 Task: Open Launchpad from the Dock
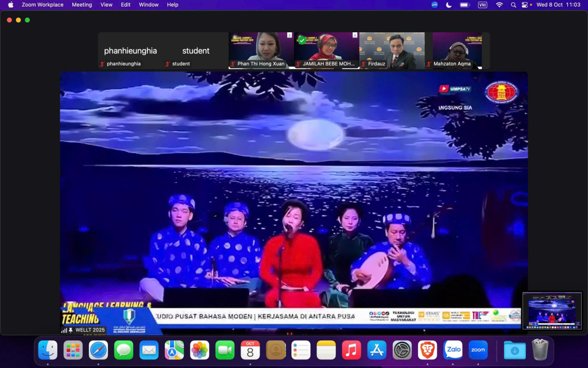pos(73,350)
